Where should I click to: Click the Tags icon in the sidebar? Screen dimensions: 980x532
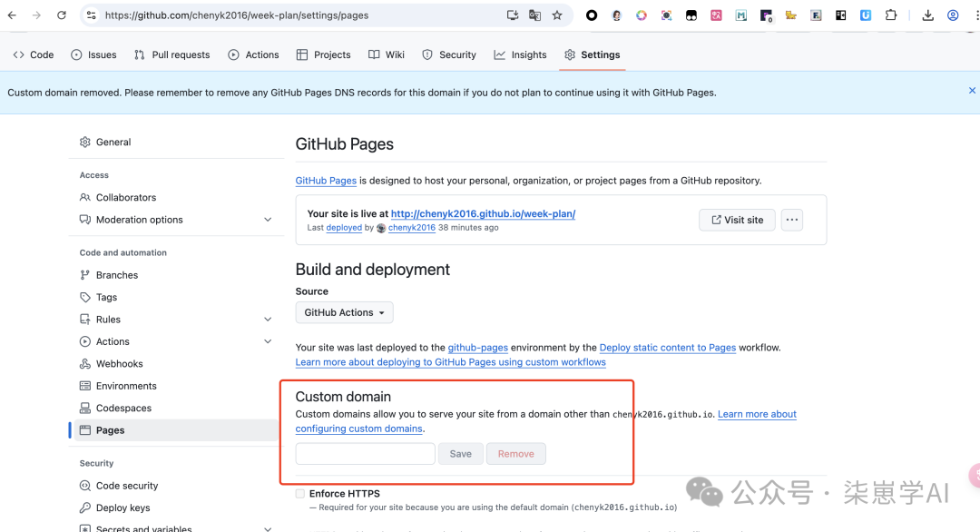(85, 297)
